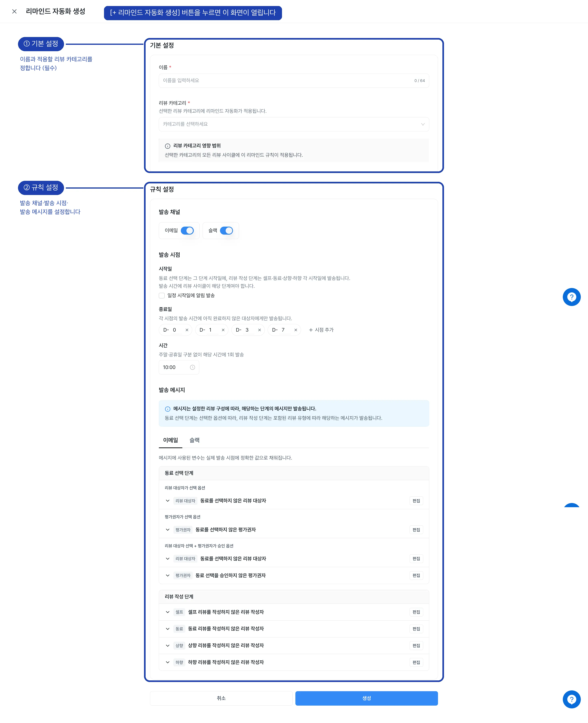588x723 pixels.
Task: Expand 동료 선택을 승인하지 않은 평가권자 row
Action: [167, 576]
